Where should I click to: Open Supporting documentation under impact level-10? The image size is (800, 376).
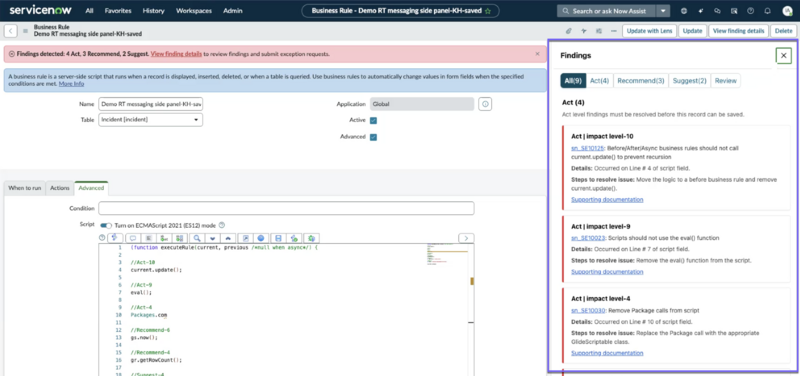point(607,199)
